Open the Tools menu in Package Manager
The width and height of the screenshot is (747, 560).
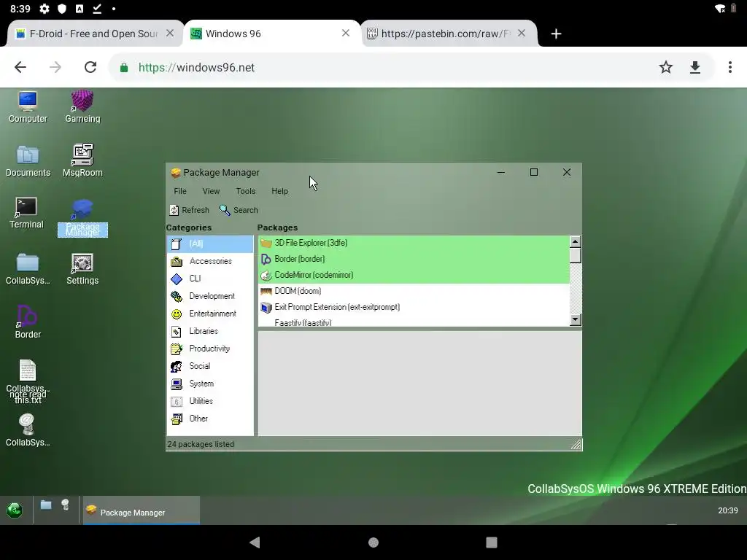(246, 191)
